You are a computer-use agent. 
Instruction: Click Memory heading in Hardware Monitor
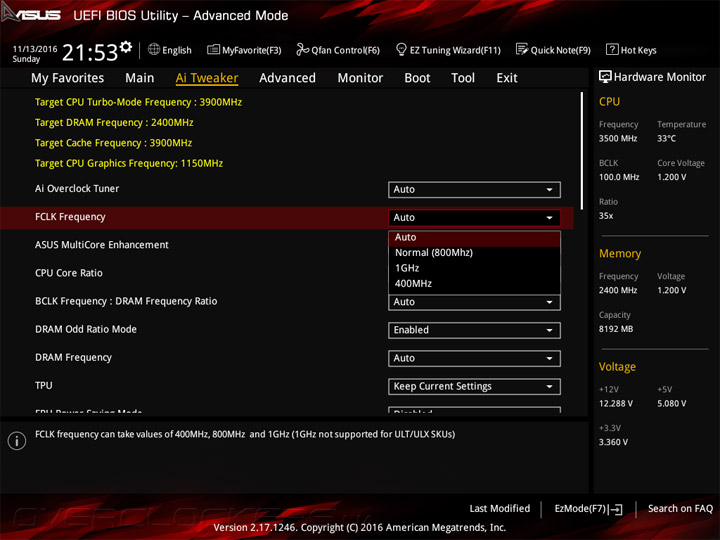(x=620, y=253)
